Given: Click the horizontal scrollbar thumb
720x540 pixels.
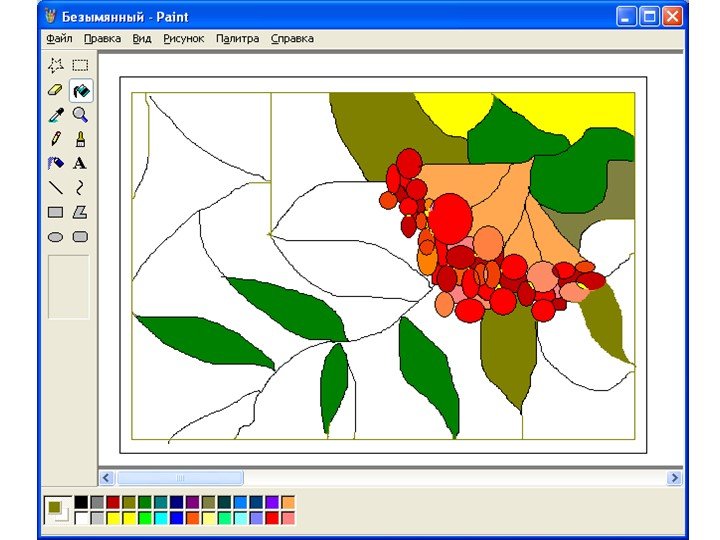Looking at the screenshot, I should tap(180, 478).
